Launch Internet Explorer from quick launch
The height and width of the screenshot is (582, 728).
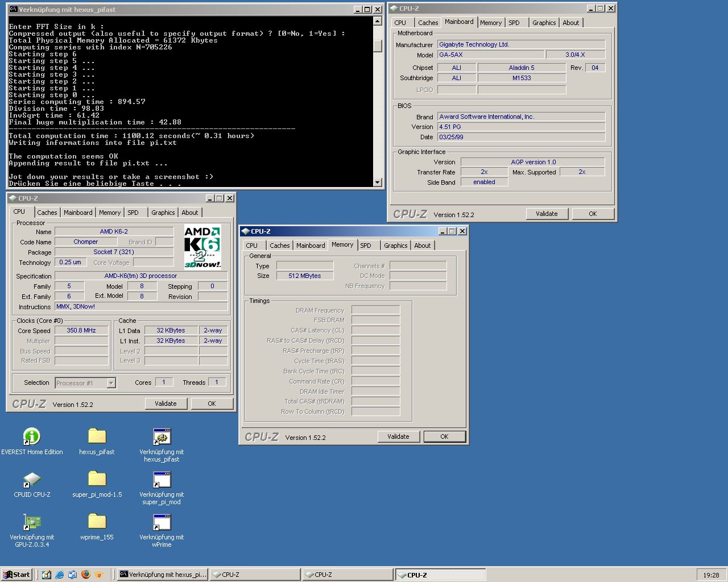[60, 575]
